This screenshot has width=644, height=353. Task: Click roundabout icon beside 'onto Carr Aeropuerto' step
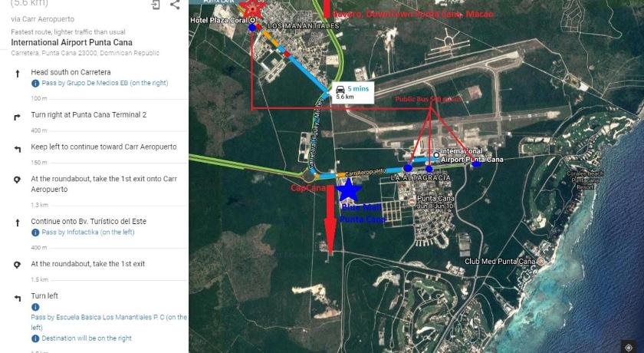pyautogui.click(x=17, y=180)
